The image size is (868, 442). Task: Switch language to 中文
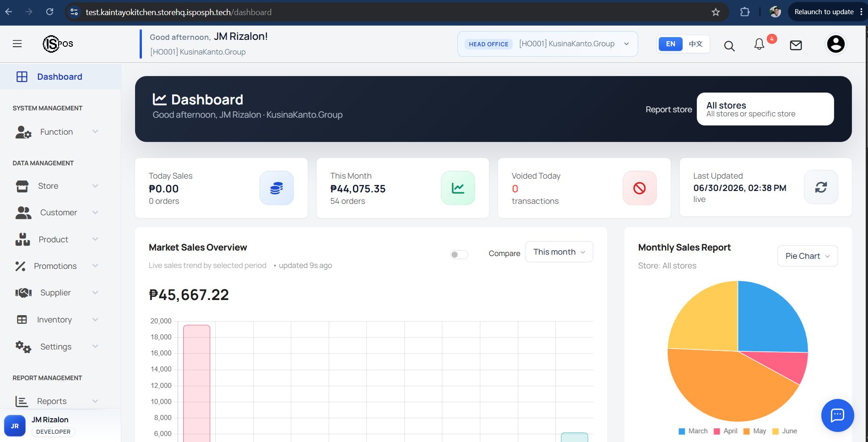pos(695,44)
